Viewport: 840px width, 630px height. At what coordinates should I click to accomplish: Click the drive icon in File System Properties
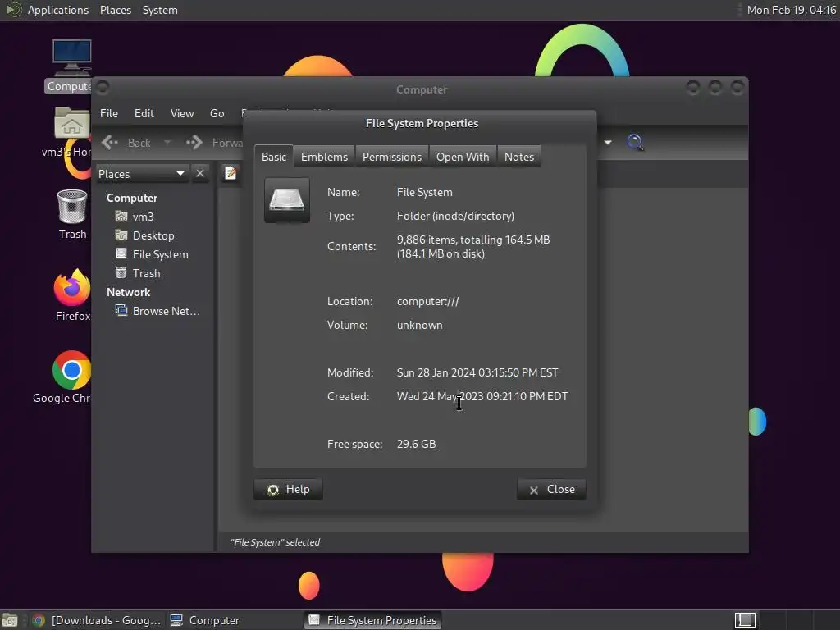[287, 200]
